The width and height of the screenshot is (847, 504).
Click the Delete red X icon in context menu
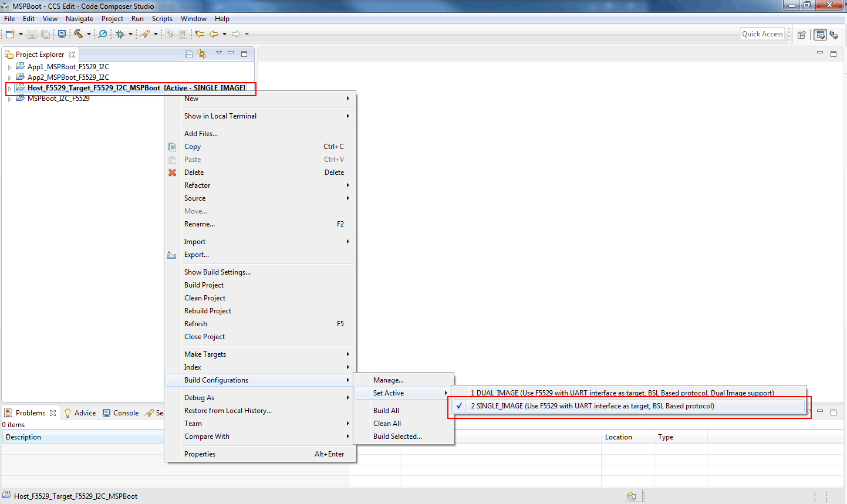coord(172,172)
